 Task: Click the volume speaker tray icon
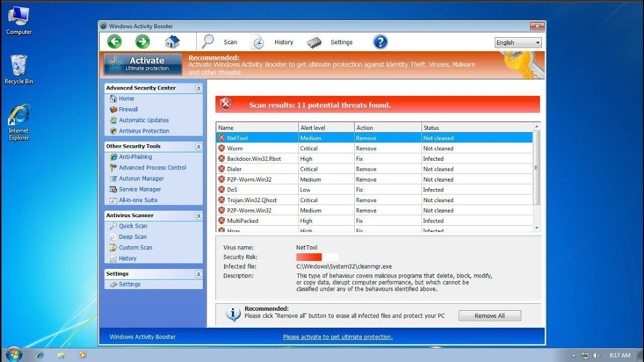click(x=597, y=355)
